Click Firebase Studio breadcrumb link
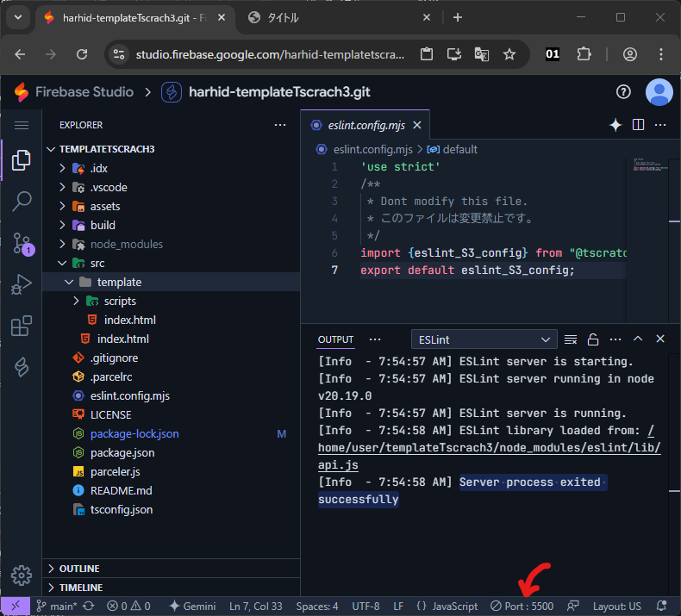The width and height of the screenshot is (681, 616). [84, 92]
